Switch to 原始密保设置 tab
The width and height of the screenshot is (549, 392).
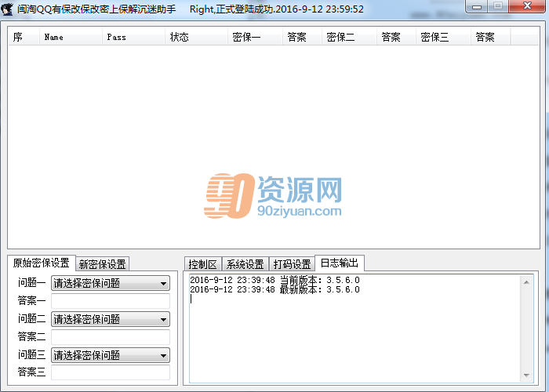(42, 263)
